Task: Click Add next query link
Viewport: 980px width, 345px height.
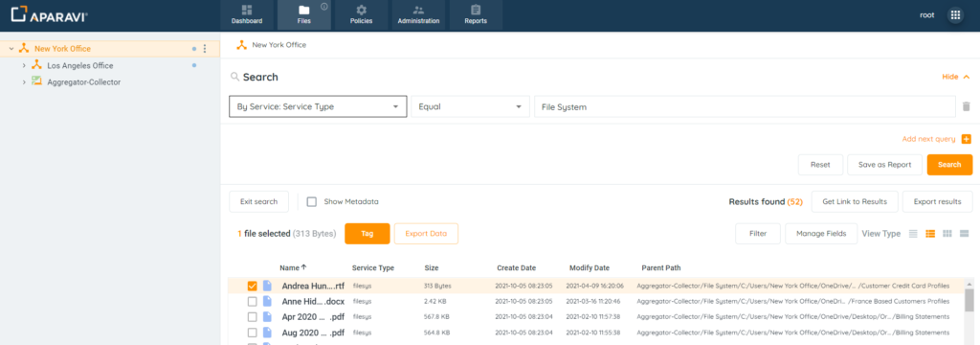Action: 929,139
